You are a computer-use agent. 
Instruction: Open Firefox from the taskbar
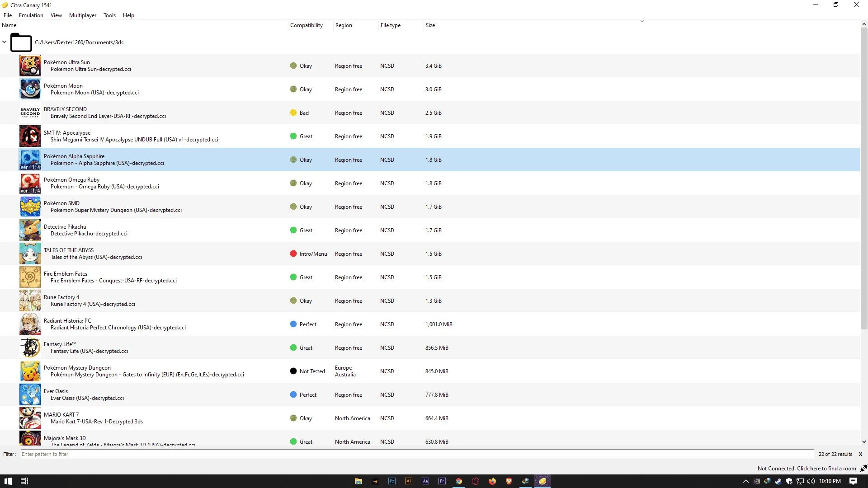coord(492,481)
